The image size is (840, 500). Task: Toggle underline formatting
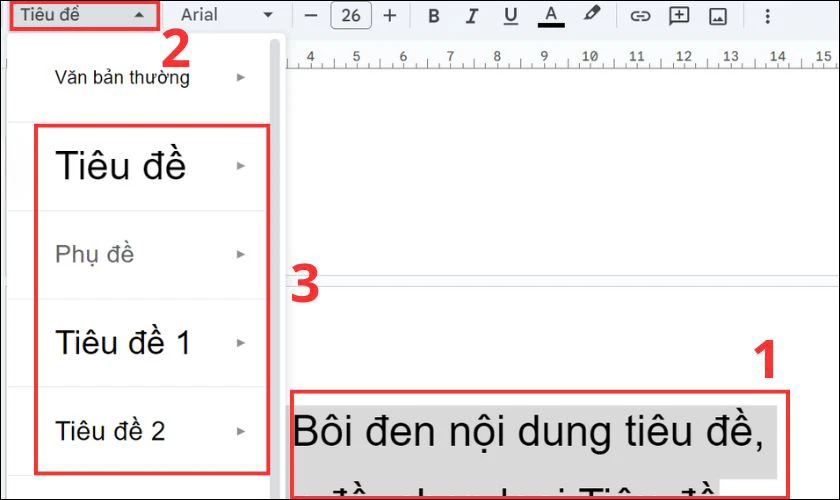pos(511,16)
